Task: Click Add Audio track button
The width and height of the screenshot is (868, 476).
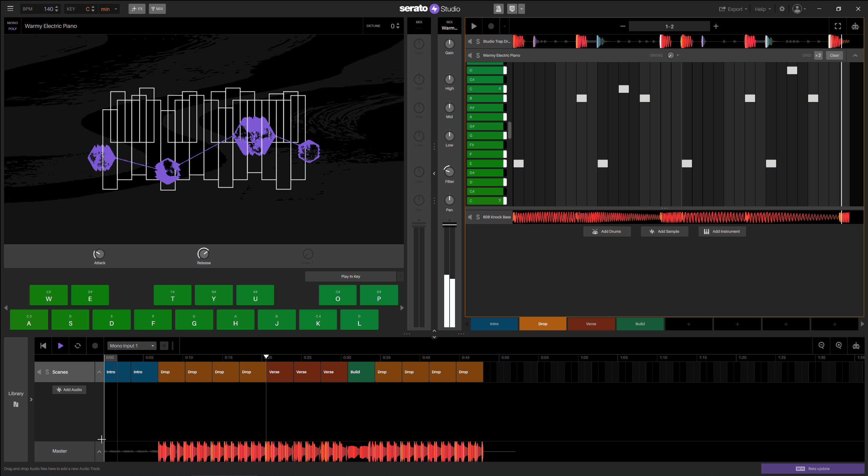Action: point(69,390)
